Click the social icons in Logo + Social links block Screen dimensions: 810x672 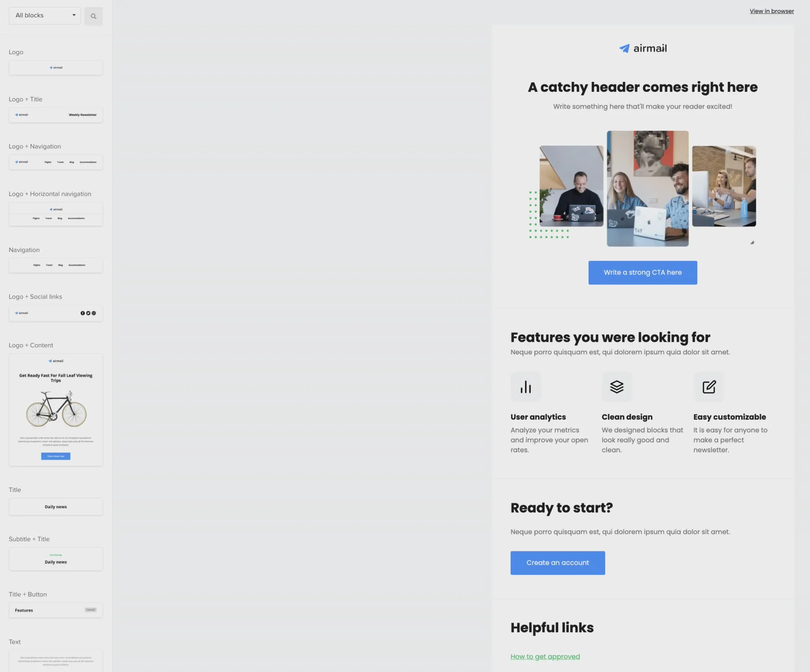coord(88,313)
